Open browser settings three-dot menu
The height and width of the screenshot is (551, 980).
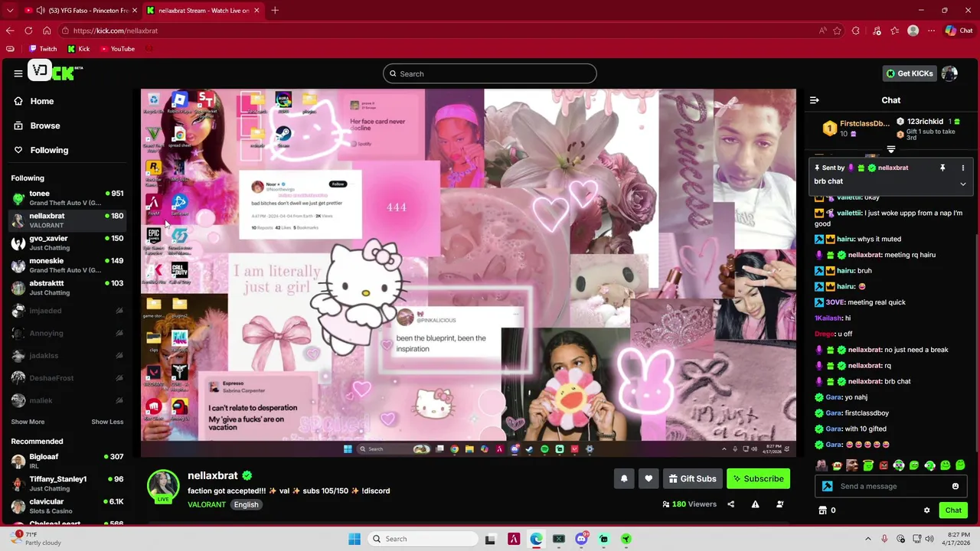pyautogui.click(x=931, y=31)
